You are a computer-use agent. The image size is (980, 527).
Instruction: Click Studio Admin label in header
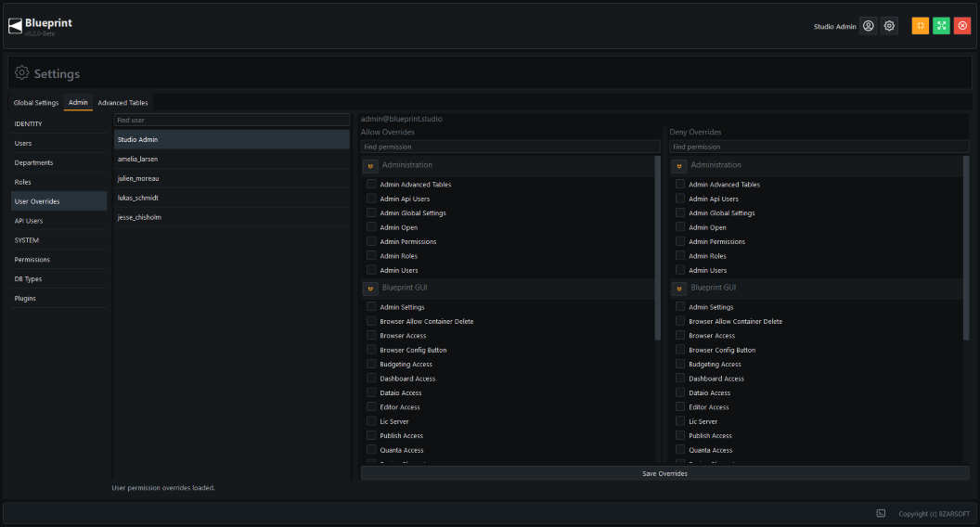(834, 26)
